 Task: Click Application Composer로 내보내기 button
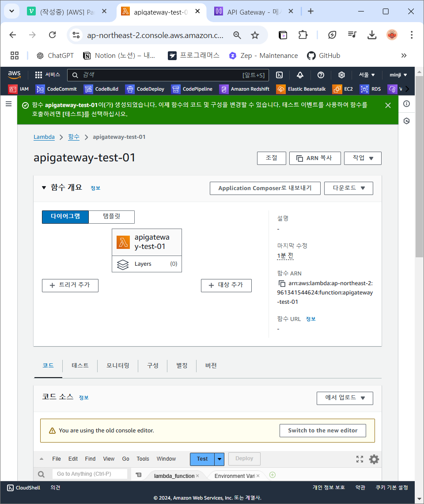265,188
